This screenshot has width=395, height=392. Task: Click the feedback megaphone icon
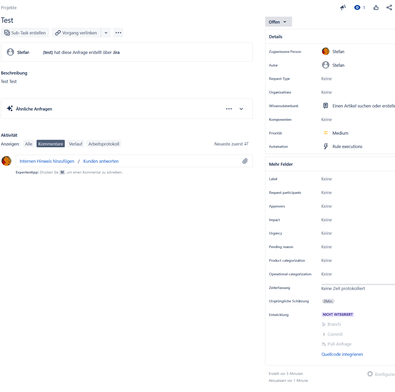(x=343, y=7)
